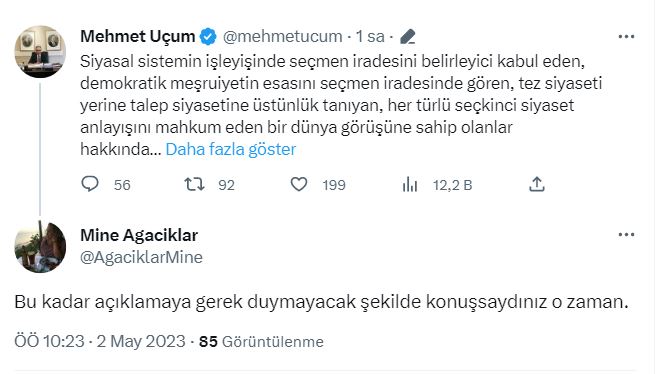
Task: Open Mehmet Uçum's profile picture
Action: (x=40, y=51)
